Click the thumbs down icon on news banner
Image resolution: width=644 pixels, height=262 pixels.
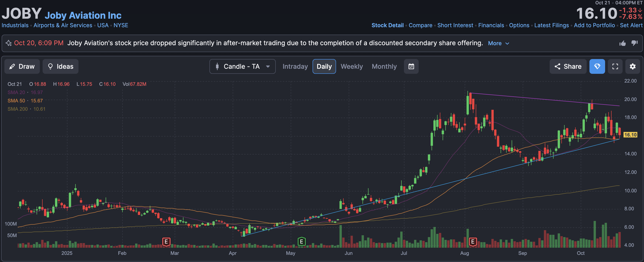click(x=634, y=43)
